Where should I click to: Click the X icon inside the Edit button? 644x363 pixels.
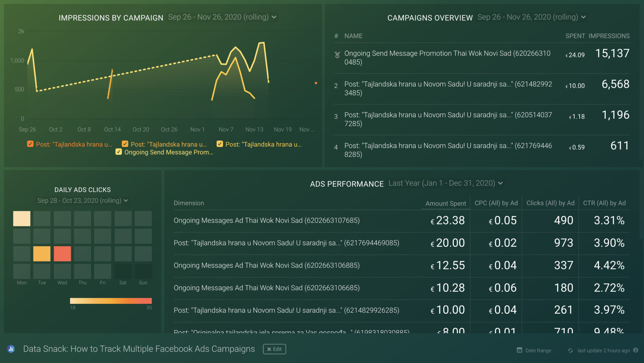(x=269, y=349)
